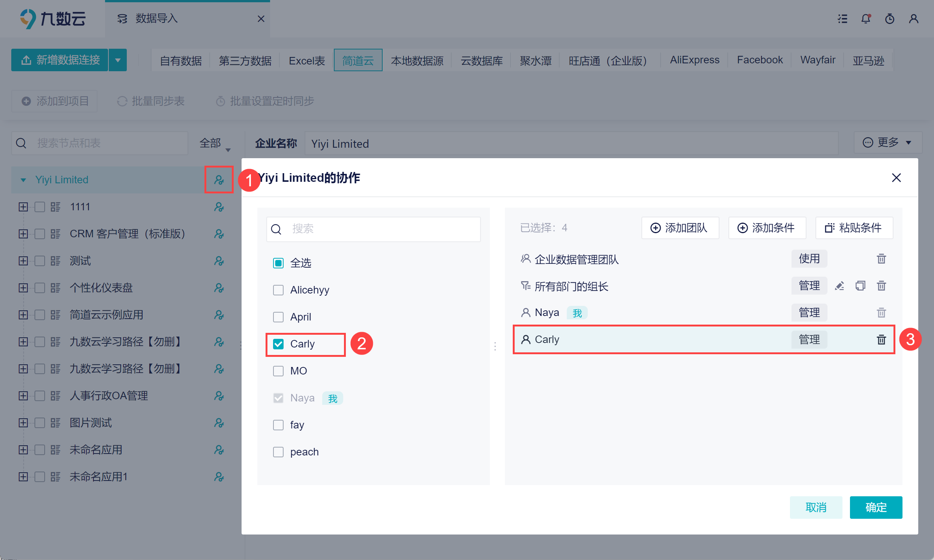This screenshot has width=934, height=560.
Task: Check the MO member checkbox
Action: point(278,371)
